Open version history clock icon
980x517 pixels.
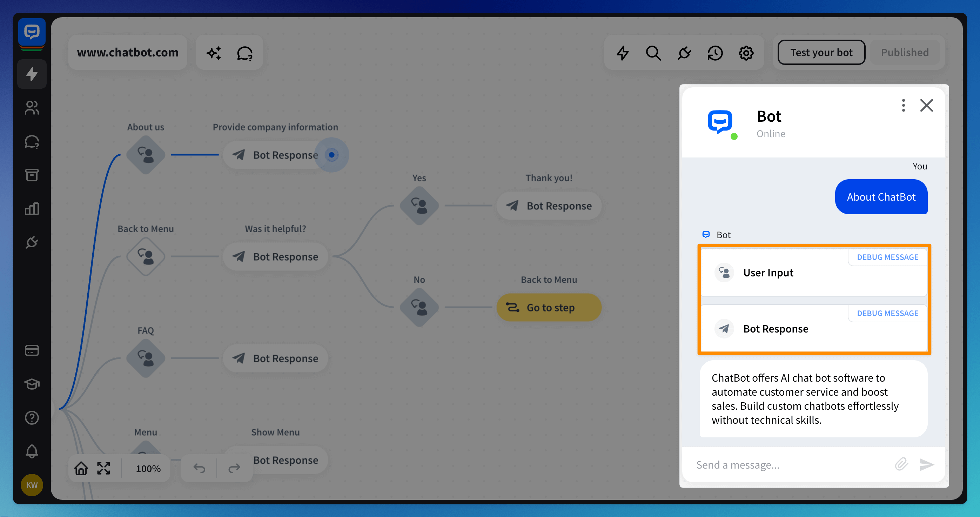tap(715, 53)
